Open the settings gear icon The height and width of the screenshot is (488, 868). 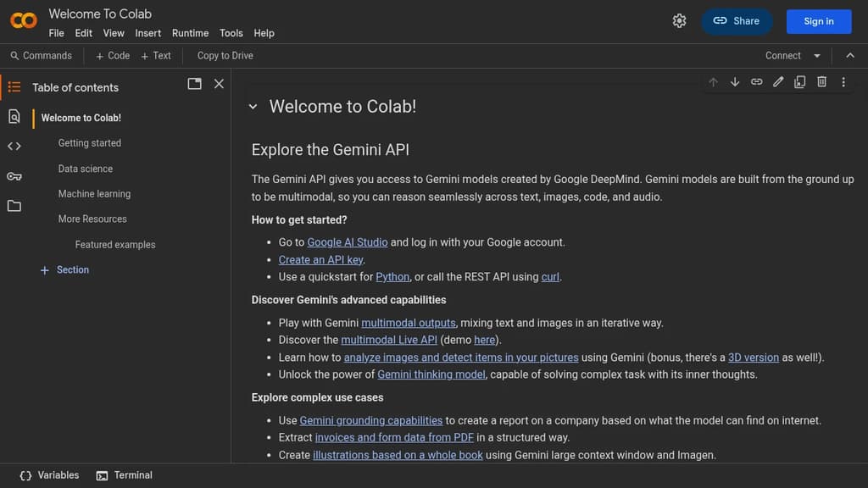(679, 21)
